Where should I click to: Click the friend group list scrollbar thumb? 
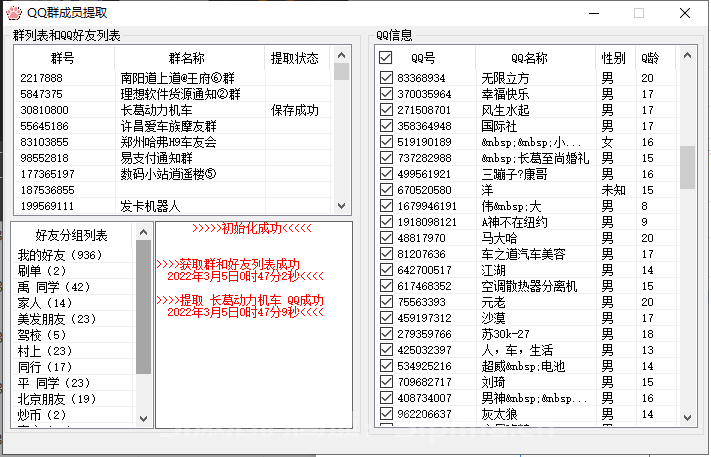click(x=144, y=307)
